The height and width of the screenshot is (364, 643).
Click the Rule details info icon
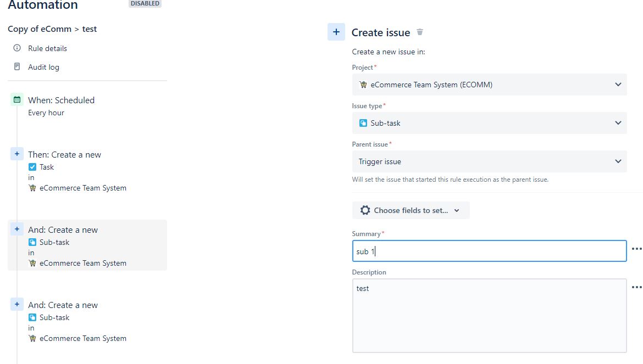coord(17,48)
